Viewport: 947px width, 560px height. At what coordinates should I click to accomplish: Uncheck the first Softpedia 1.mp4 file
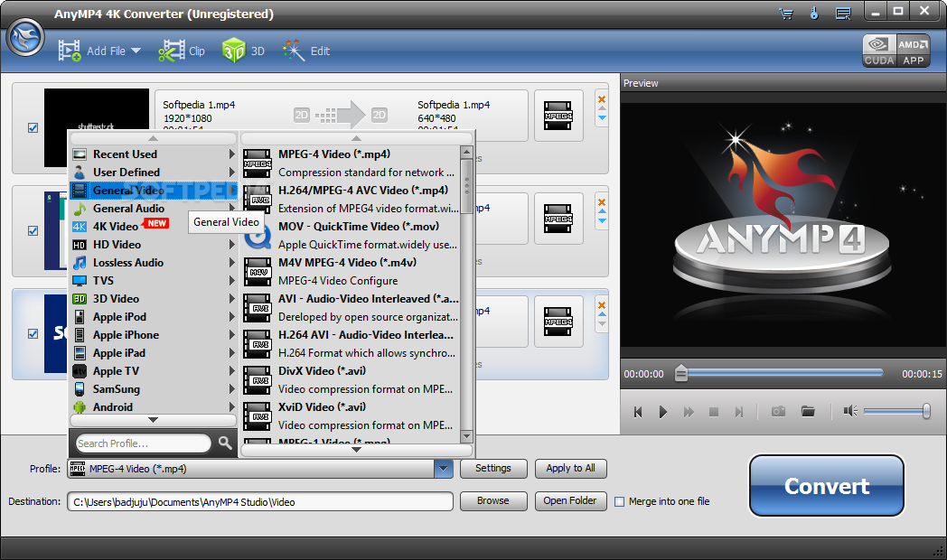[33, 128]
